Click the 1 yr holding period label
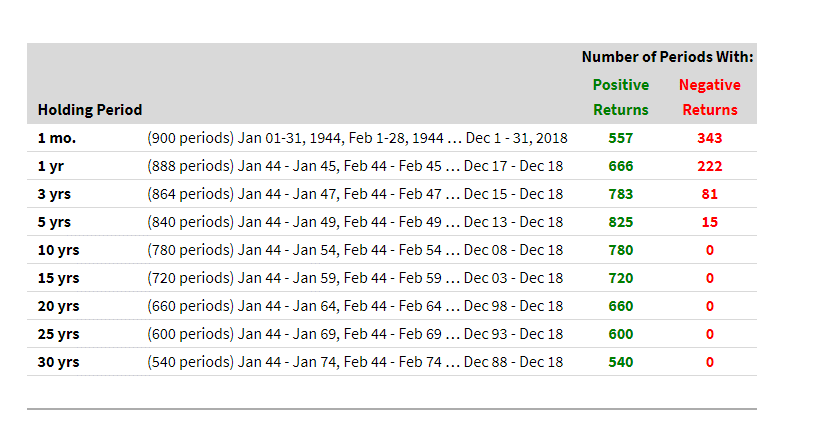 (50, 166)
